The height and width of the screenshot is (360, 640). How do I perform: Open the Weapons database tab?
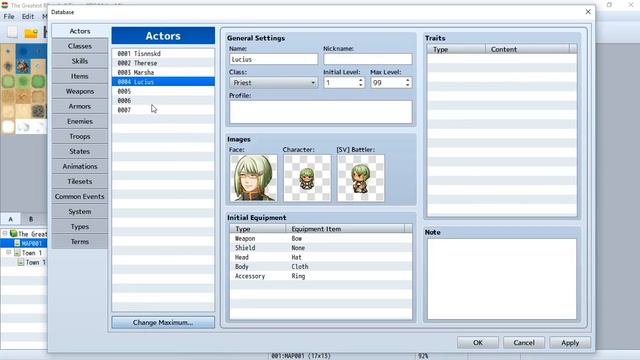point(80,91)
